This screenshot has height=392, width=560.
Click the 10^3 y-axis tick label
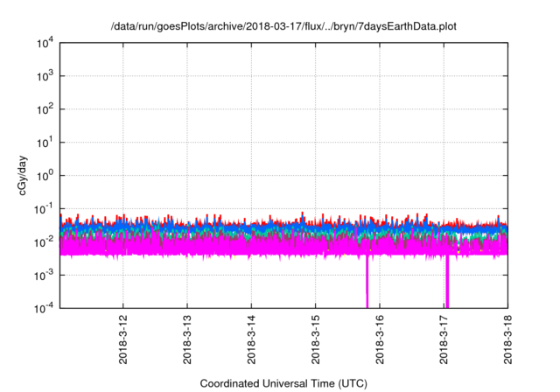click(x=45, y=76)
